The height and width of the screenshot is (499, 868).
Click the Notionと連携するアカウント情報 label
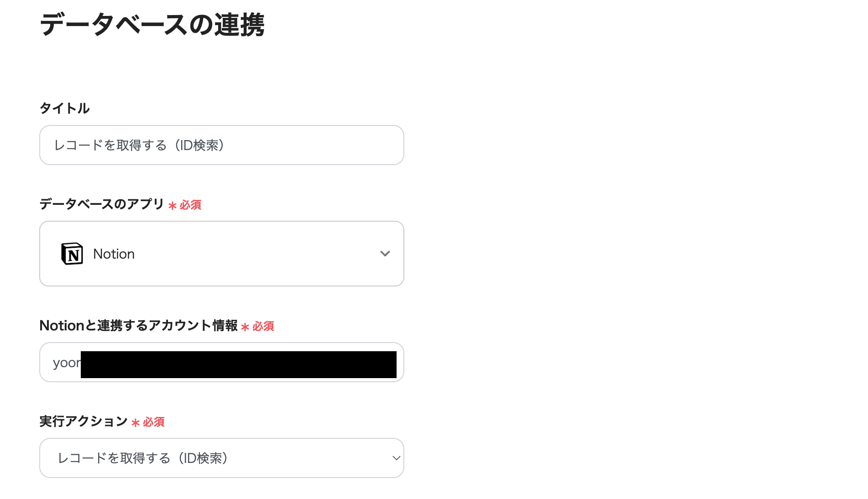[138, 326]
